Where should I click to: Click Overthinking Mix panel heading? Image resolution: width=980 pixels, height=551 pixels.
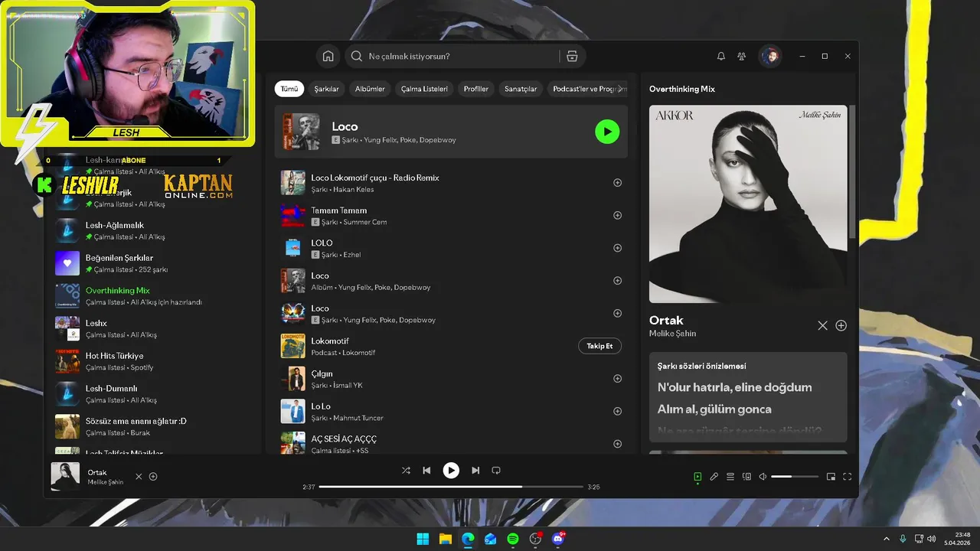(x=682, y=89)
